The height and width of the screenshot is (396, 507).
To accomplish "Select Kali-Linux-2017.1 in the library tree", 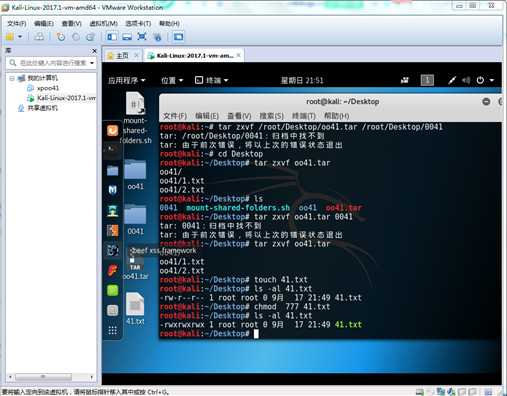I will click(67, 98).
